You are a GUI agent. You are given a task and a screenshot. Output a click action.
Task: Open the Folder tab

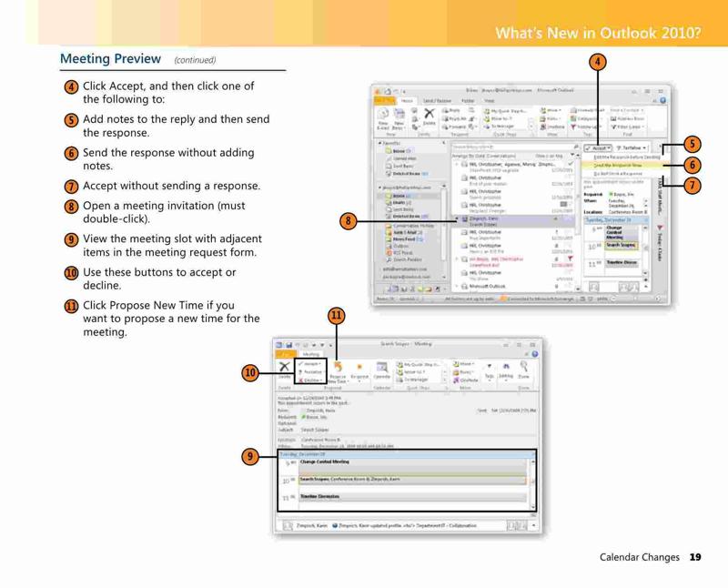click(x=468, y=100)
